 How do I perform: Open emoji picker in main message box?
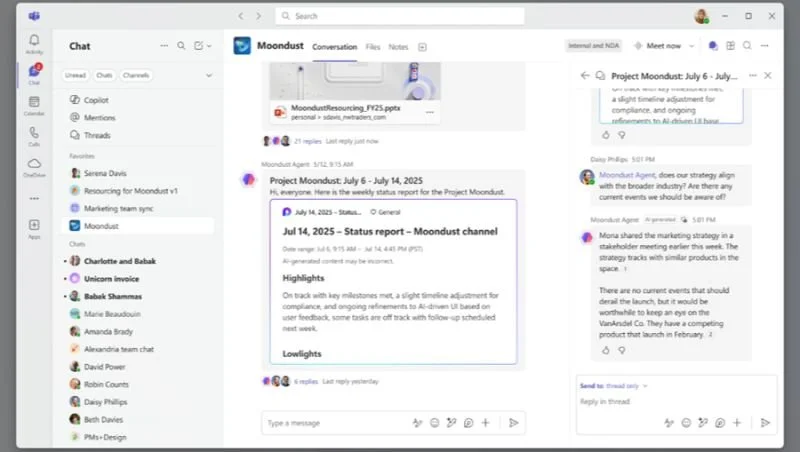[435, 423]
